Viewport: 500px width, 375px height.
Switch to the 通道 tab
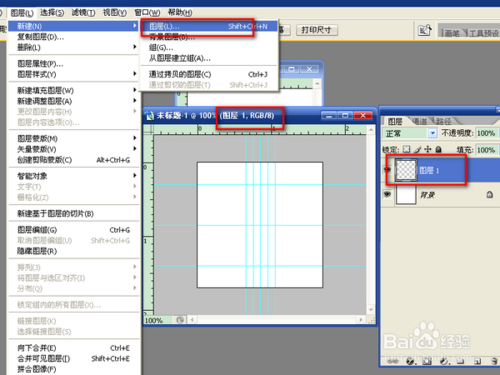(x=419, y=121)
